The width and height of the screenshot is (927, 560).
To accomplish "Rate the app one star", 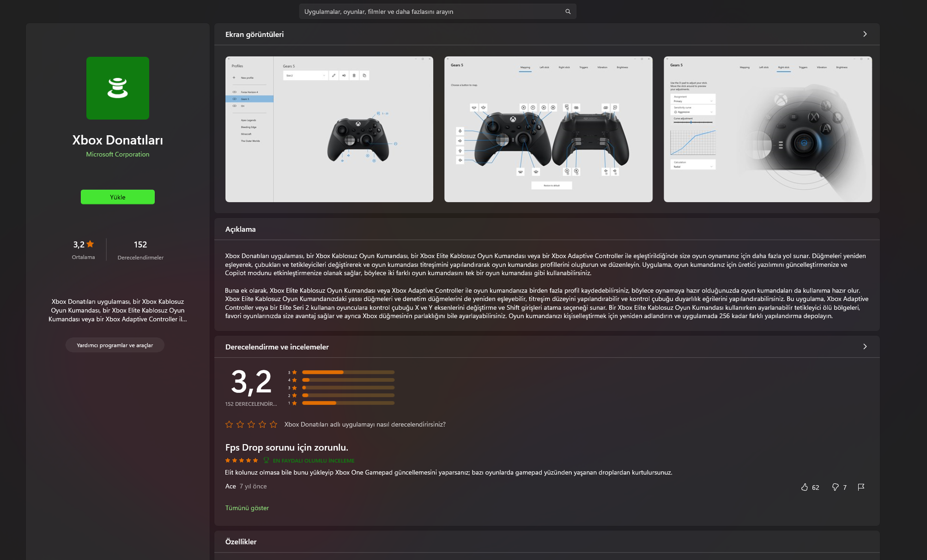I will click(229, 424).
